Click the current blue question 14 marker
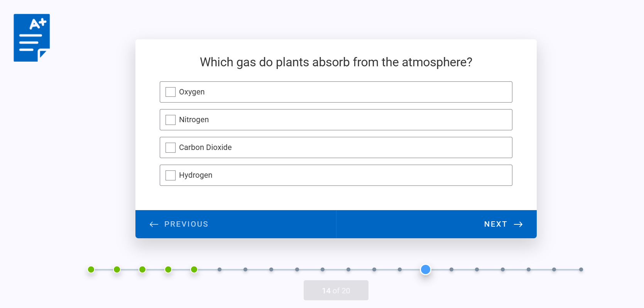 (426, 269)
